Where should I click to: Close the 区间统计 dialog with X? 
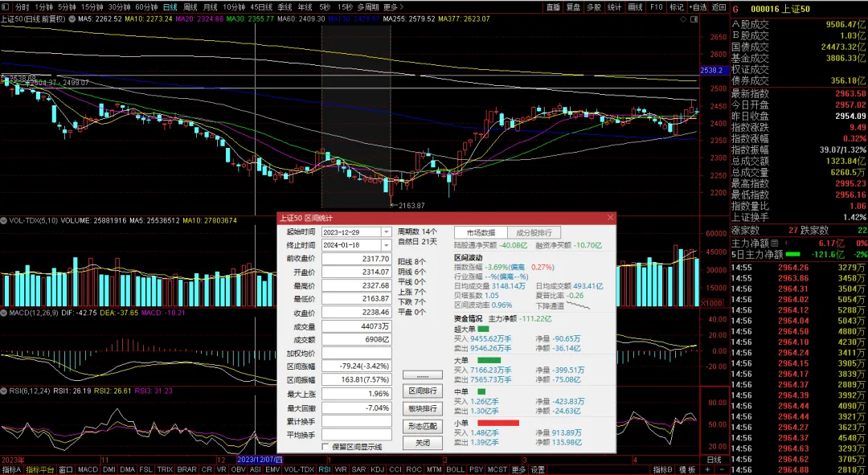coord(611,218)
